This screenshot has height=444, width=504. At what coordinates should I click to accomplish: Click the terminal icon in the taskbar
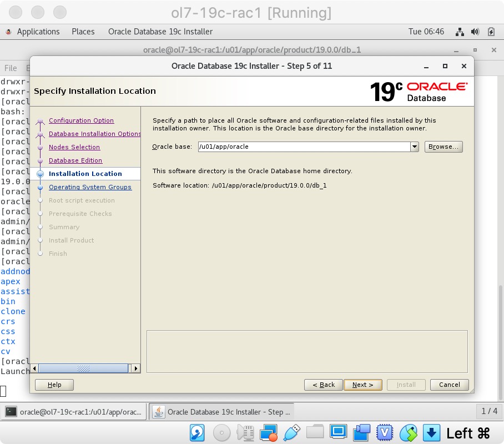(11, 411)
